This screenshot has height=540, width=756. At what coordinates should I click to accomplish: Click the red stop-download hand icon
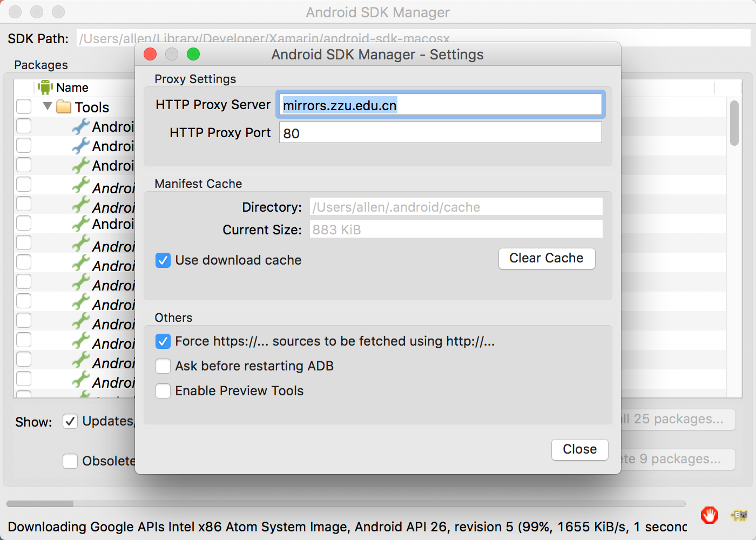coord(710,515)
